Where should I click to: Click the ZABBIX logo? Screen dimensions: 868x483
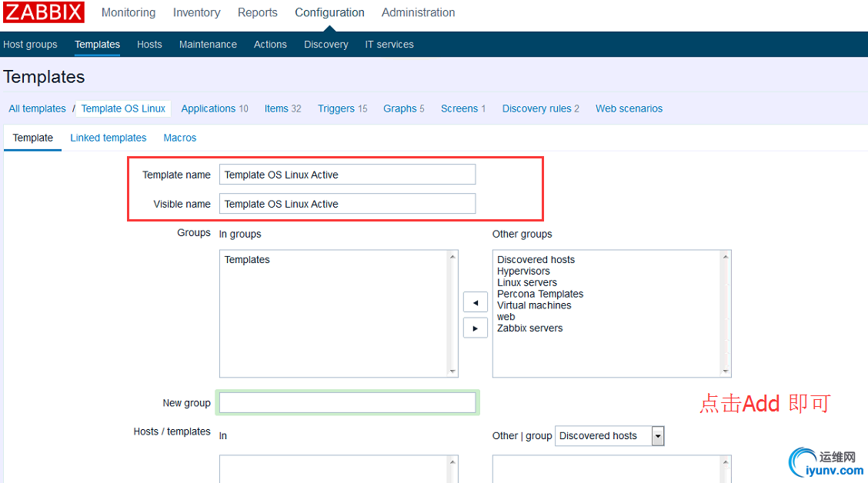(44, 12)
